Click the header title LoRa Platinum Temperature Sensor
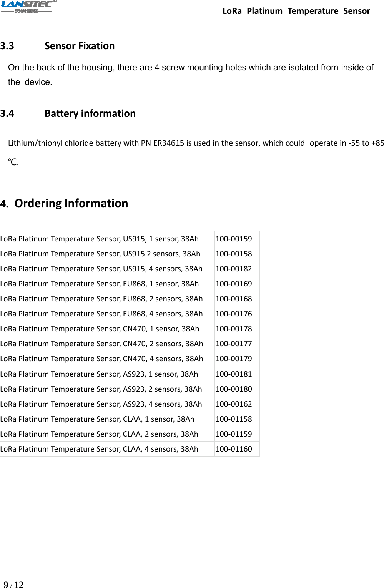 (x=296, y=11)
